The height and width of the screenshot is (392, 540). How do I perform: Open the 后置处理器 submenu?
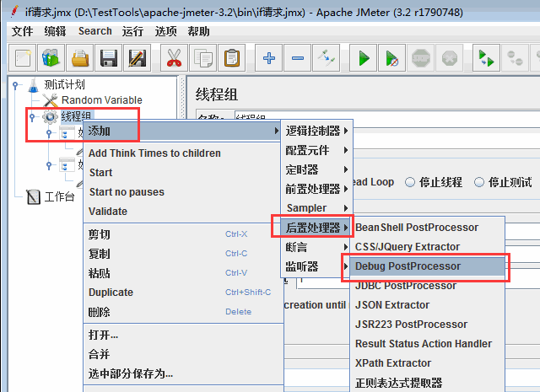coord(317,227)
